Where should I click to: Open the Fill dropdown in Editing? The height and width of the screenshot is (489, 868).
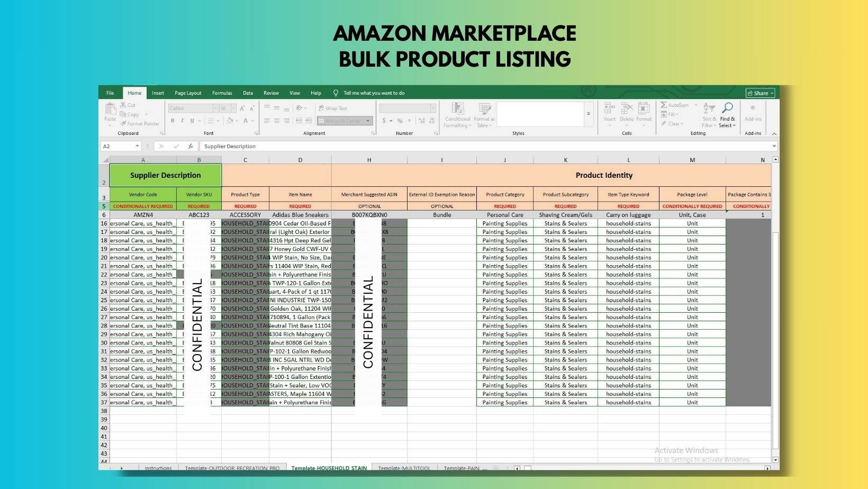[670, 114]
